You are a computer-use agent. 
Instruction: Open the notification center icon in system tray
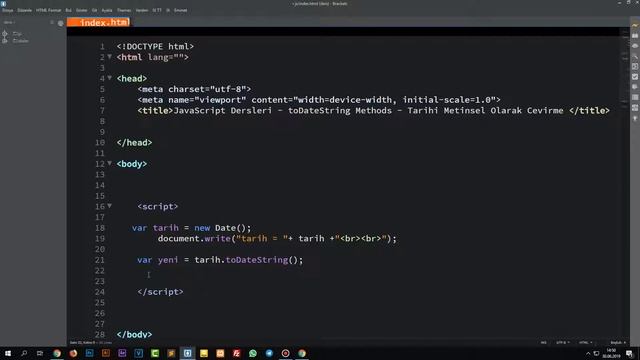click(629, 353)
